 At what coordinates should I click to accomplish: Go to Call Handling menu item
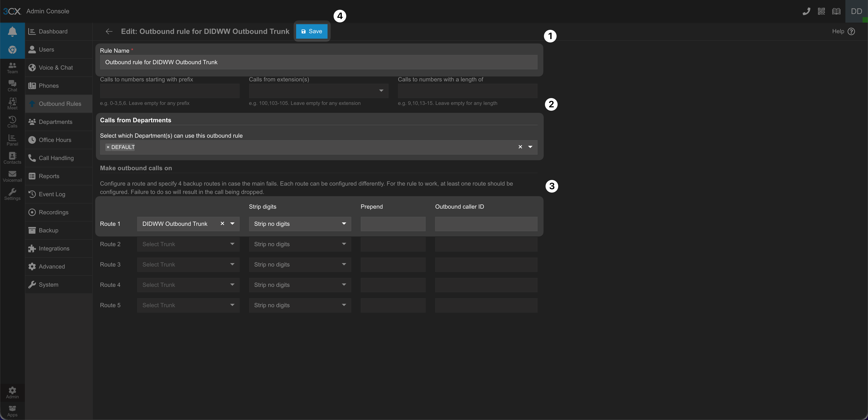pos(56,158)
